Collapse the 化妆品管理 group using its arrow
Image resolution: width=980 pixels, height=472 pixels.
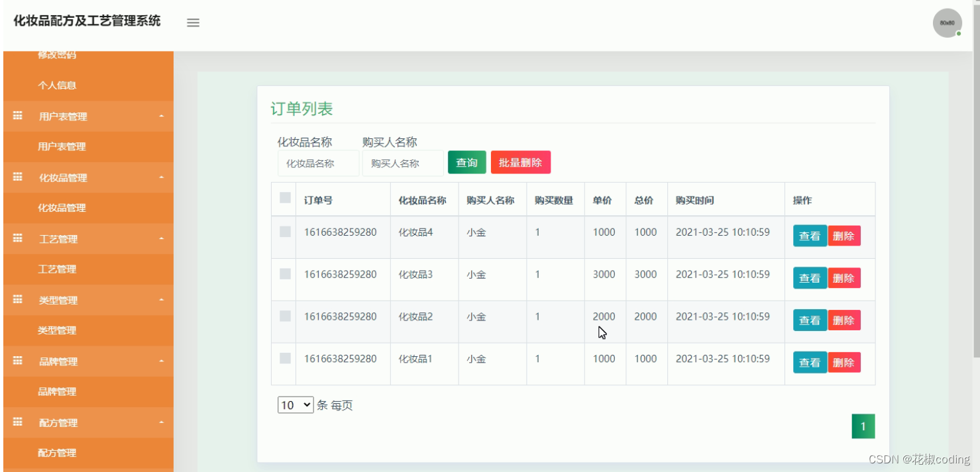tap(162, 178)
